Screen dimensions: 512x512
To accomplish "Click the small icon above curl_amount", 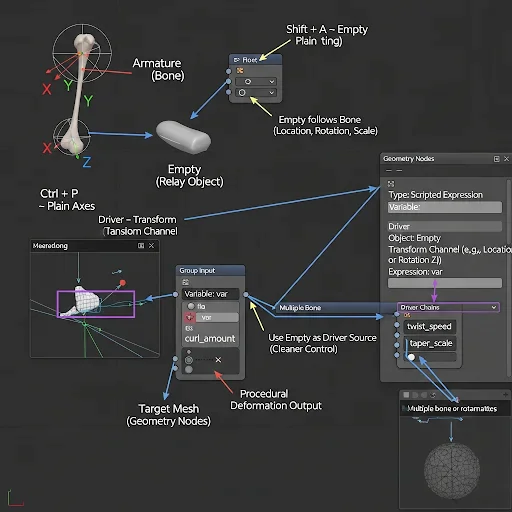I will (189, 329).
